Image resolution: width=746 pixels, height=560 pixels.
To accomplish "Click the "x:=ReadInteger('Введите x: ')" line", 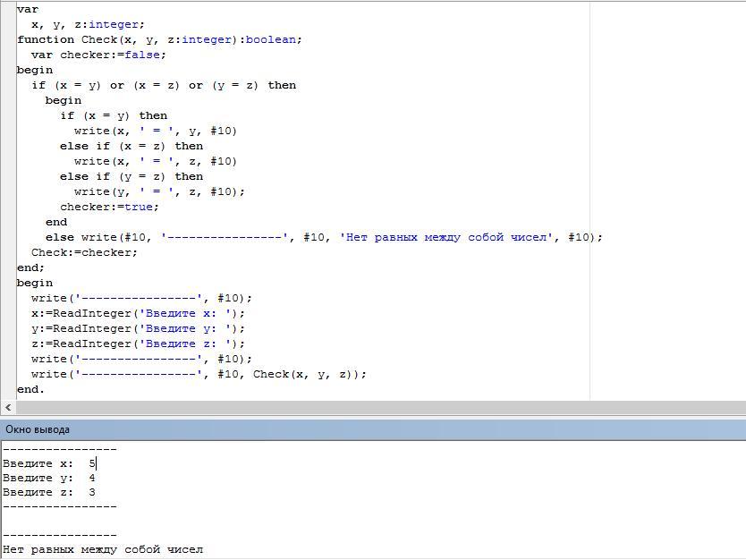I will pos(138,313).
